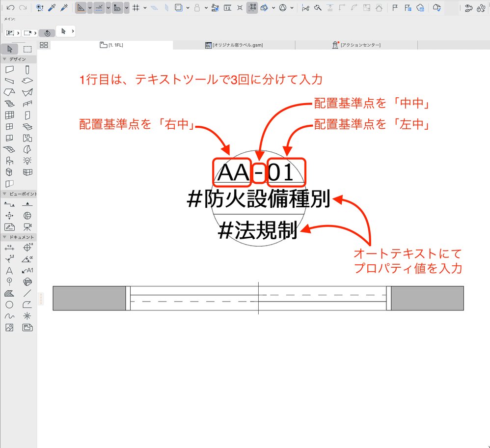The image size is (490, 448).
Task: Select the Railing tool
Action: pyautogui.click(x=27, y=104)
